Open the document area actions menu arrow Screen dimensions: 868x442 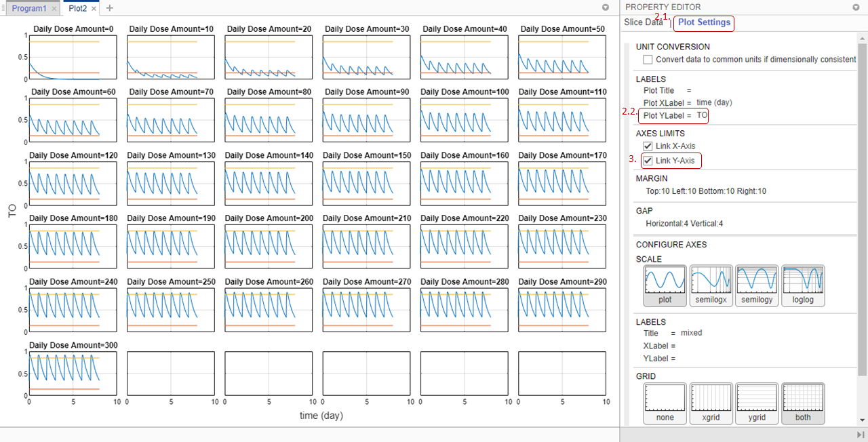click(x=606, y=7)
